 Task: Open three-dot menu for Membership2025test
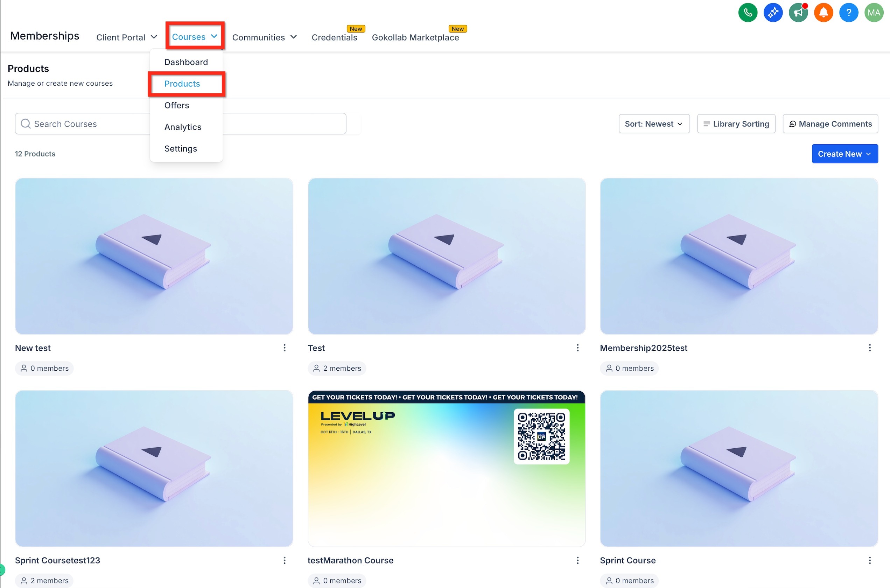(x=869, y=348)
